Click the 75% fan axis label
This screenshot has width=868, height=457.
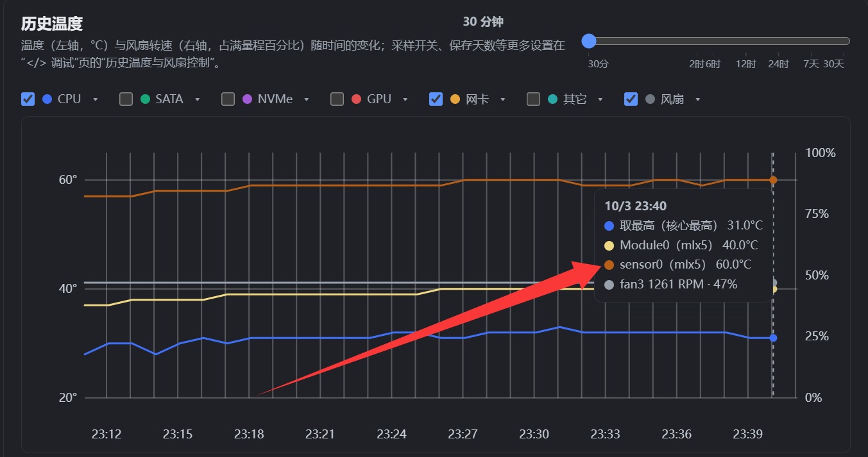click(x=817, y=214)
